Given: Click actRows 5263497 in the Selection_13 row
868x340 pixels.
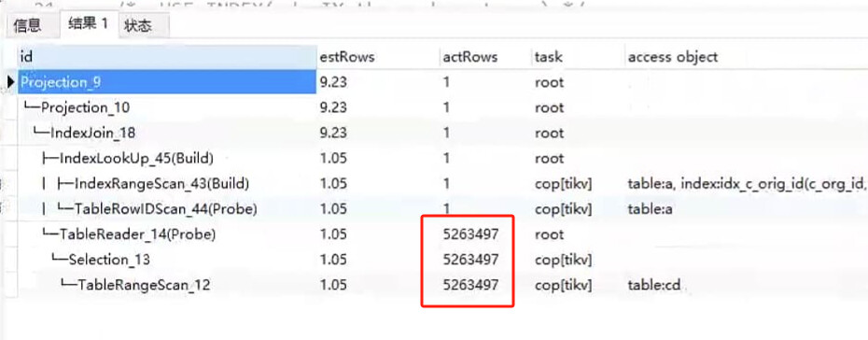Looking at the screenshot, I should coord(470,259).
